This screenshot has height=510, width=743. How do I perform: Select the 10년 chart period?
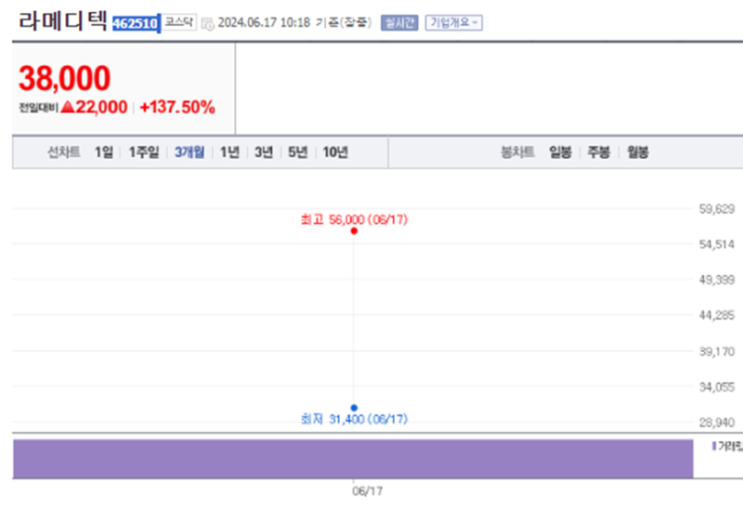tap(335, 152)
